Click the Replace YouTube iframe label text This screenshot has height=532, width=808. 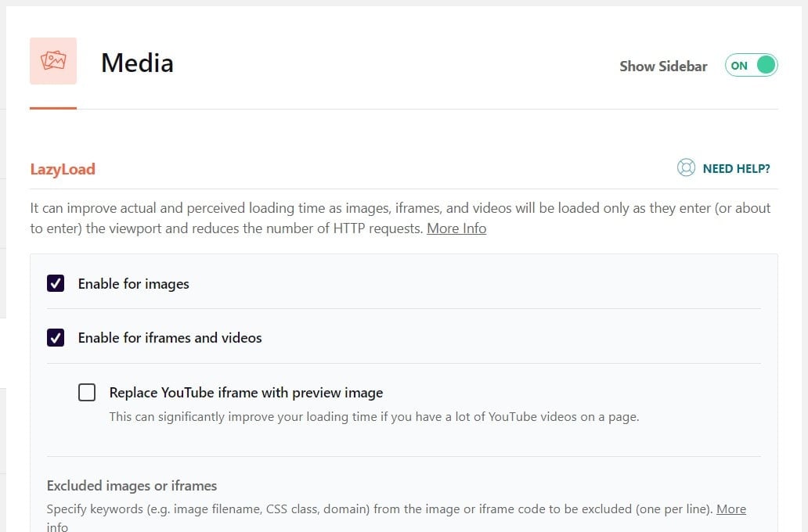tap(247, 393)
